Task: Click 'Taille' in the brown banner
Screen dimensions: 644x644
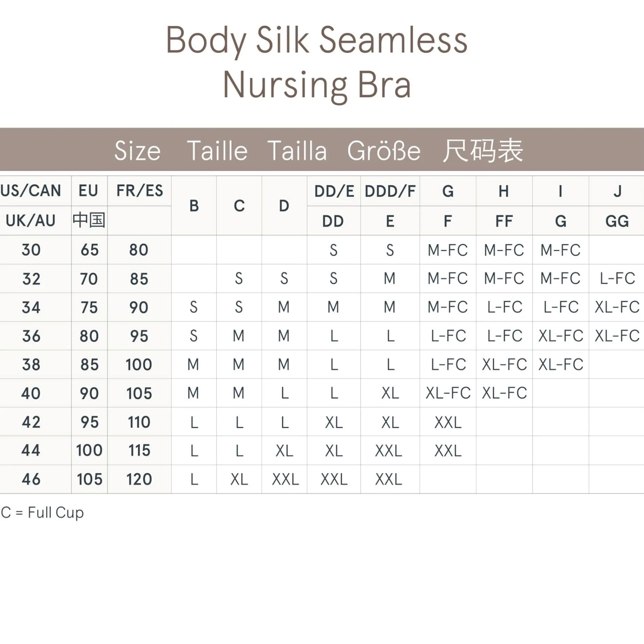Action: [x=217, y=151]
